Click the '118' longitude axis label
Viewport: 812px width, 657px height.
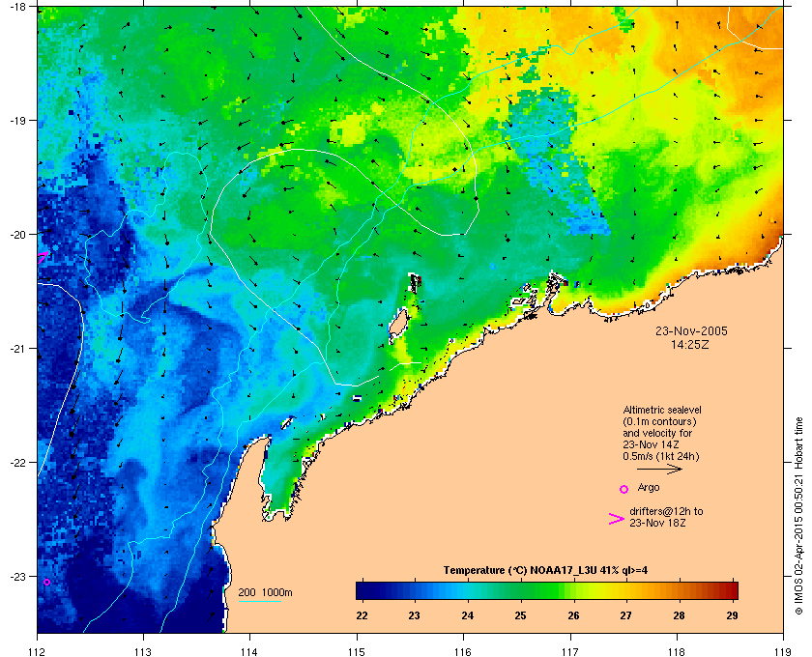677,651
